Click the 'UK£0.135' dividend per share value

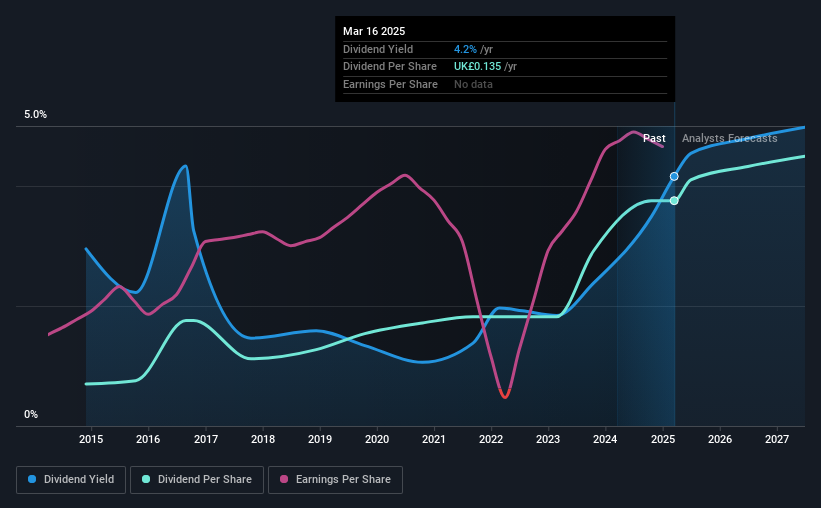(x=478, y=67)
